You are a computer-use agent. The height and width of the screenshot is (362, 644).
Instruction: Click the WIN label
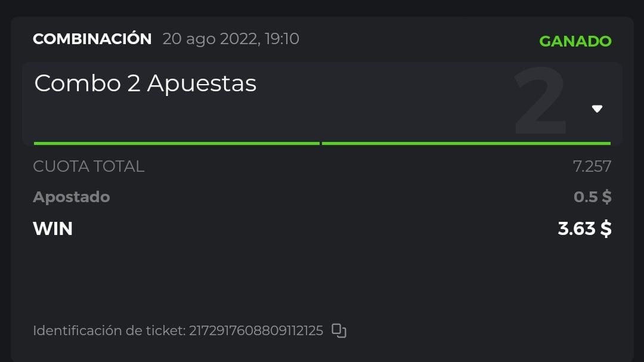tap(53, 228)
